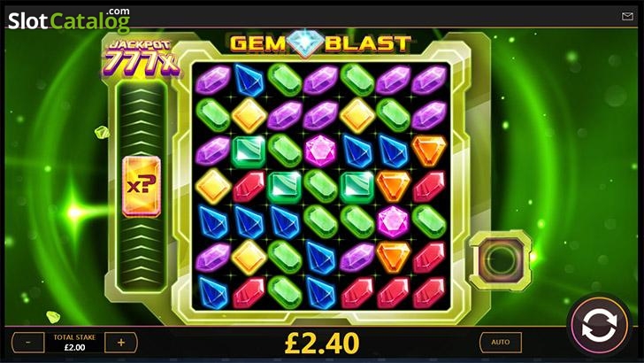This screenshot has height=363, width=644.
Task: Click the total stake £2.00 value
Action: point(74,347)
